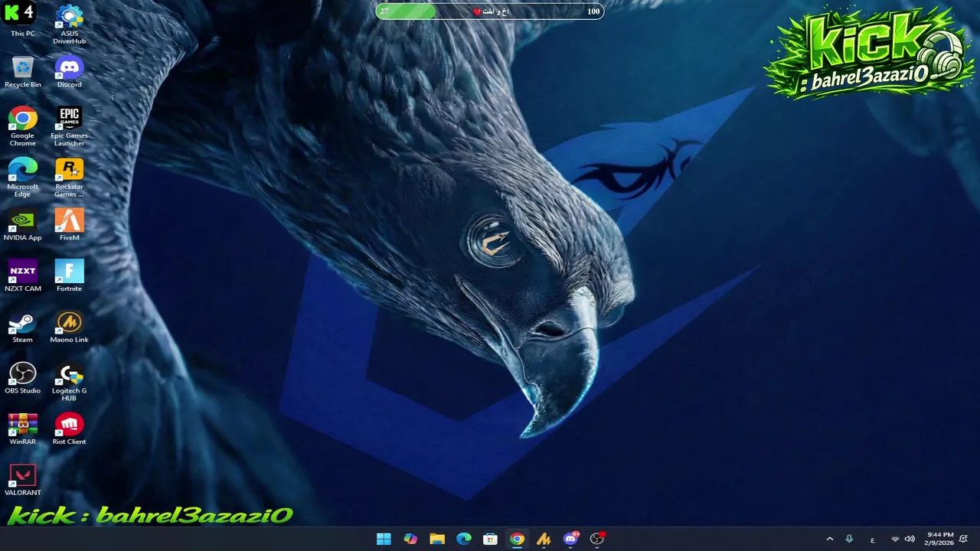Click the green goal progress bar
The image size is (980, 551).
(490, 11)
